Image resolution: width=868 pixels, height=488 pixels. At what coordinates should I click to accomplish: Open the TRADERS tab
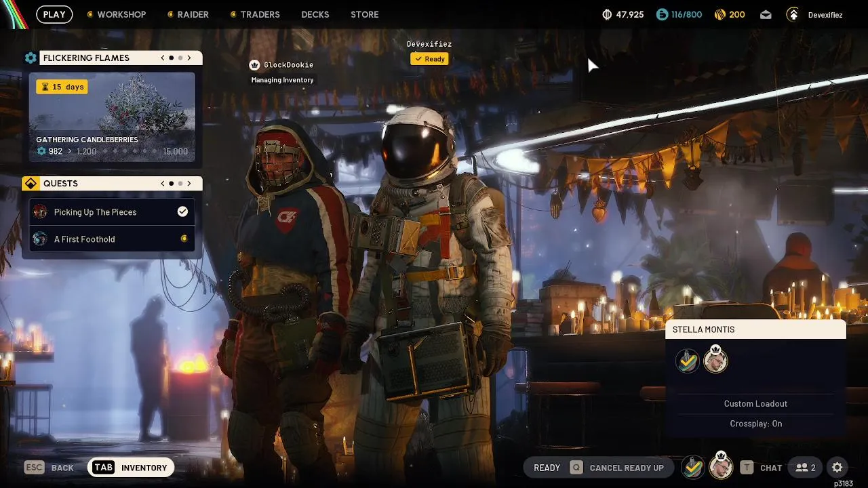click(x=260, y=14)
